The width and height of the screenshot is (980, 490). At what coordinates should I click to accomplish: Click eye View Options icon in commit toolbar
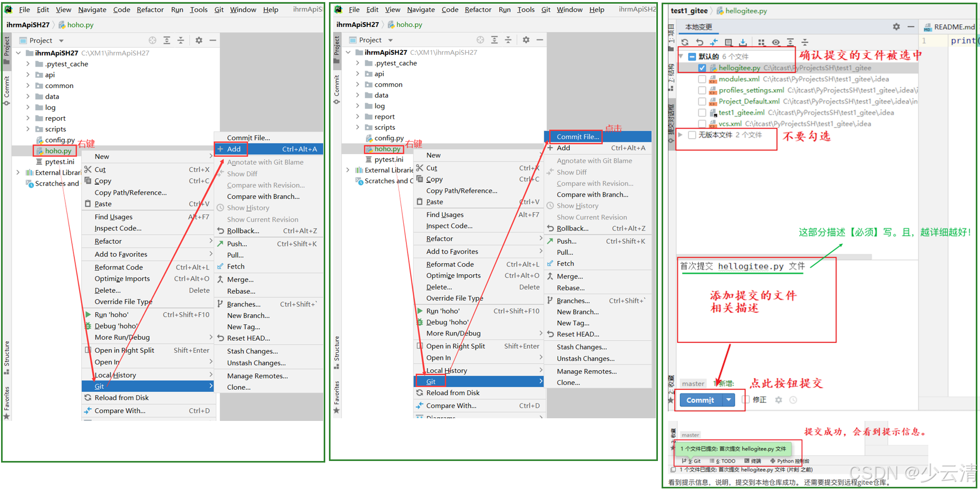tap(776, 42)
